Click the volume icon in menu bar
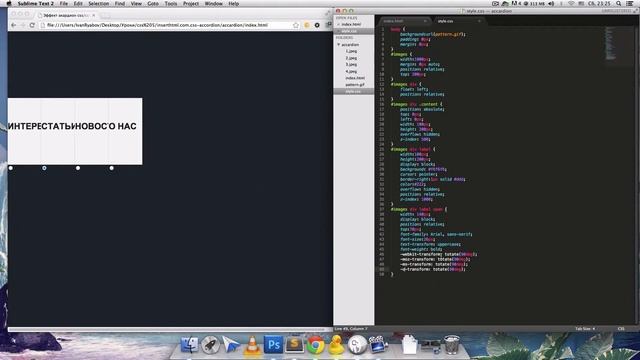The image size is (640, 360). pos(551,3)
